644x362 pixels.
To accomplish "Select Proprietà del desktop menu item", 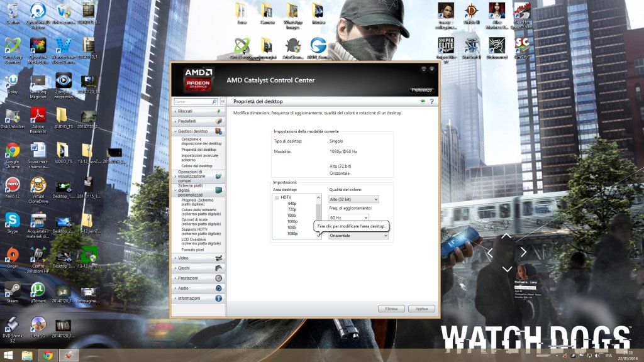I will pos(199,150).
